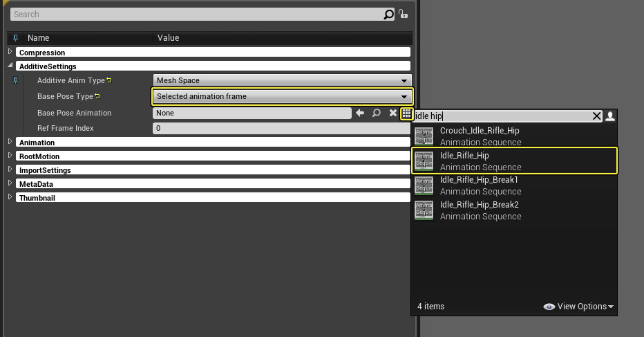Select Idle_Rifle_Hip_Break2 name text
644x337 pixels.
tap(480, 205)
